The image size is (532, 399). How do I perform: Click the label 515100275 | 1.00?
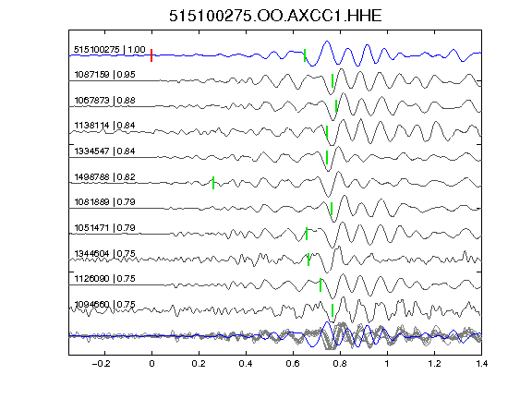pyautogui.click(x=110, y=50)
